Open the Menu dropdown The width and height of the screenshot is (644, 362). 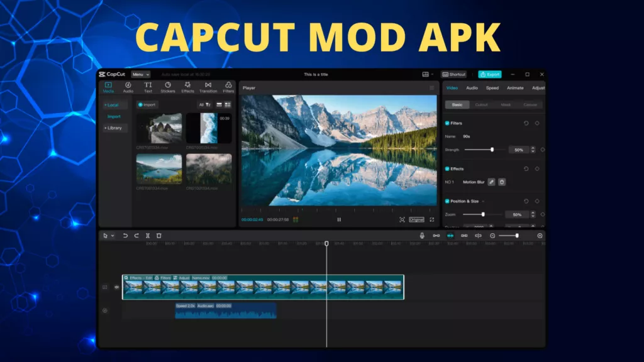coord(140,74)
